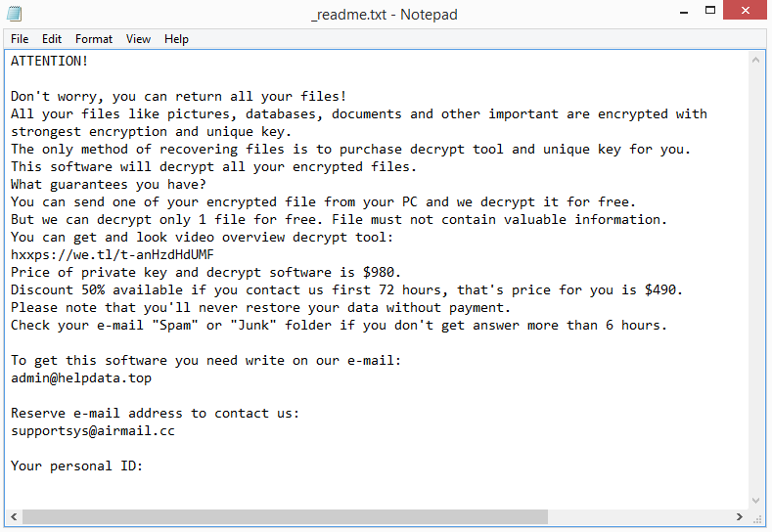This screenshot has height=532, width=772.
Task: Minimize the Notepad window
Action: pos(684,12)
